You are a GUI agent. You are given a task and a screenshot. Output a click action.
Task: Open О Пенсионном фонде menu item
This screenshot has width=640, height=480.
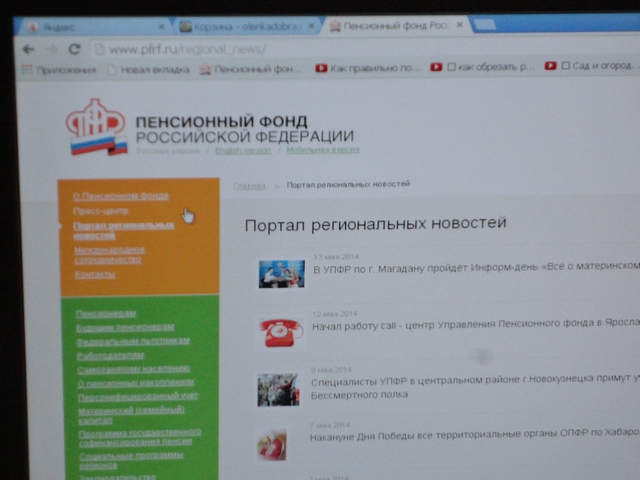pos(120,196)
